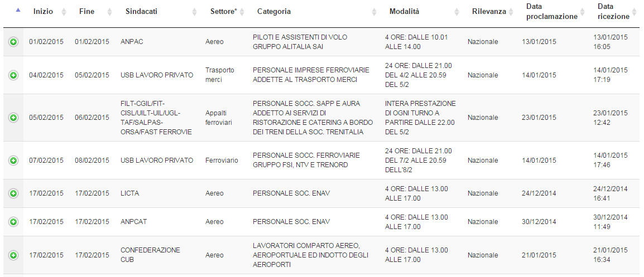The height and width of the screenshot is (277, 644).
Task: Sort by Sindacati column header
Action: (141, 12)
